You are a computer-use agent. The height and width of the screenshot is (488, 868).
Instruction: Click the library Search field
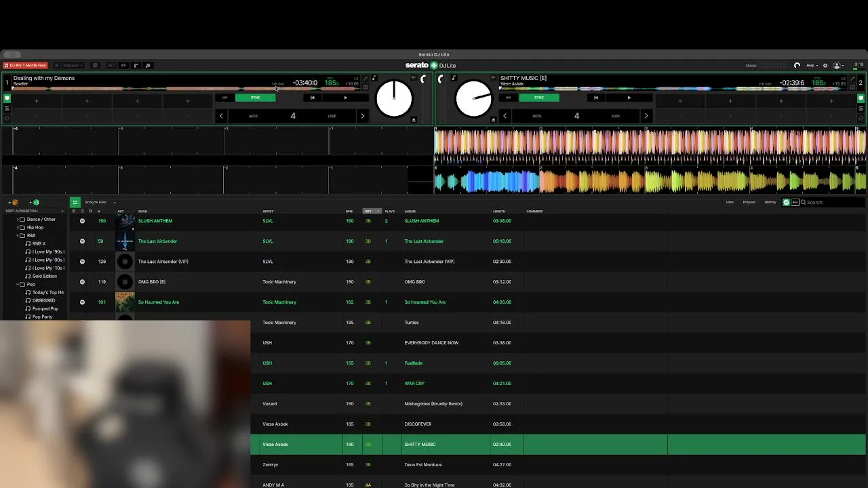(834, 202)
